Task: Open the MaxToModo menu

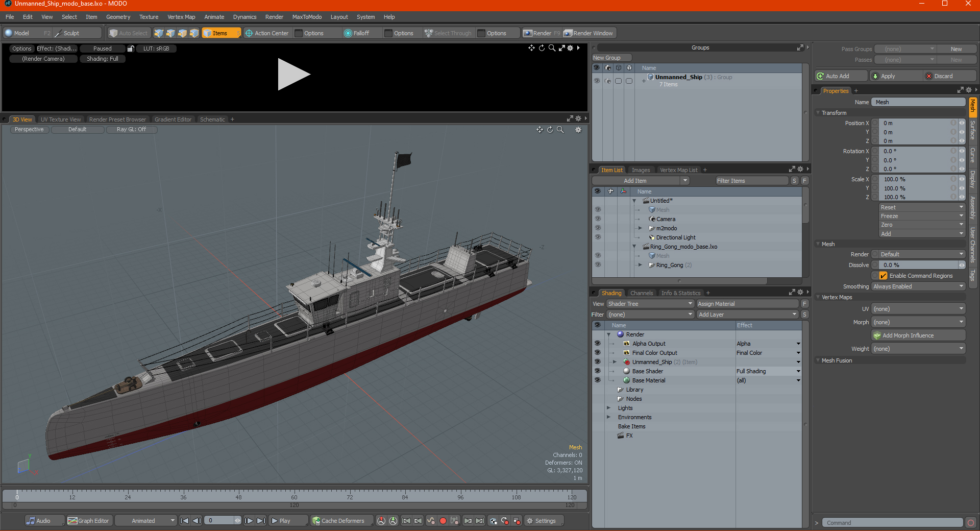Action: pos(307,17)
